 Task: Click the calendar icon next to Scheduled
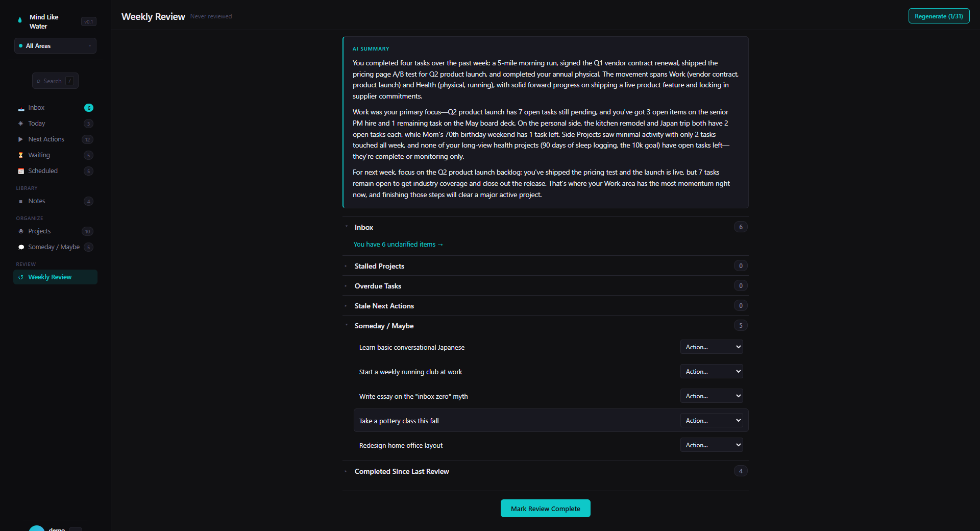click(x=20, y=171)
